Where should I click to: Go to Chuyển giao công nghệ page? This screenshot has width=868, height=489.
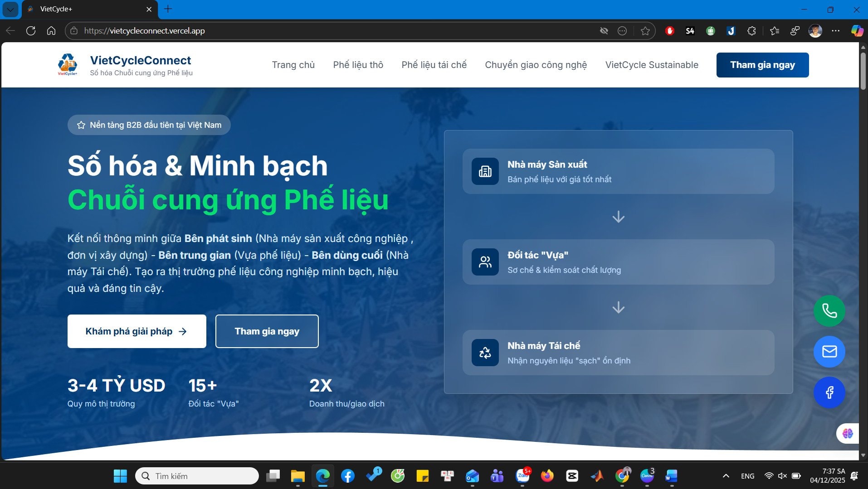pos(536,65)
